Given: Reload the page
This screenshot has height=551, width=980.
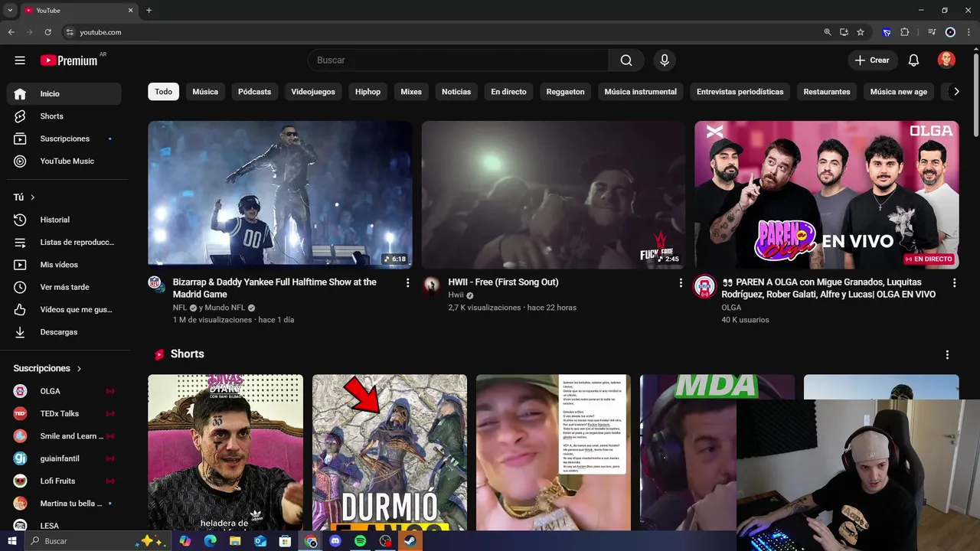Looking at the screenshot, I should coord(47,32).
